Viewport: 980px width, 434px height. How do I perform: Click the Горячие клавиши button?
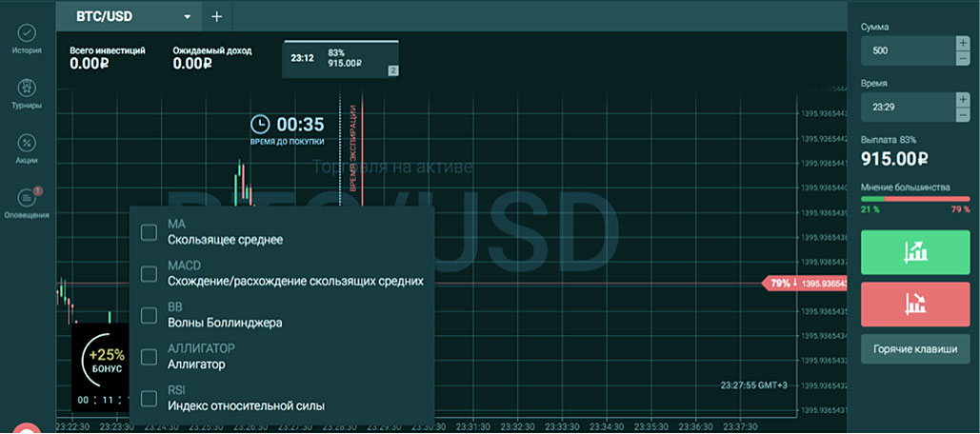point(915,349)
